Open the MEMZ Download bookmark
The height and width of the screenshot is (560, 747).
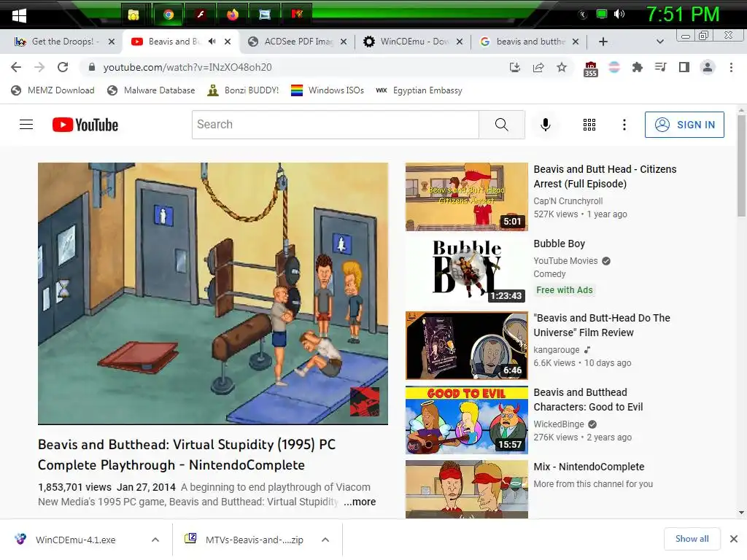(53, 90)
